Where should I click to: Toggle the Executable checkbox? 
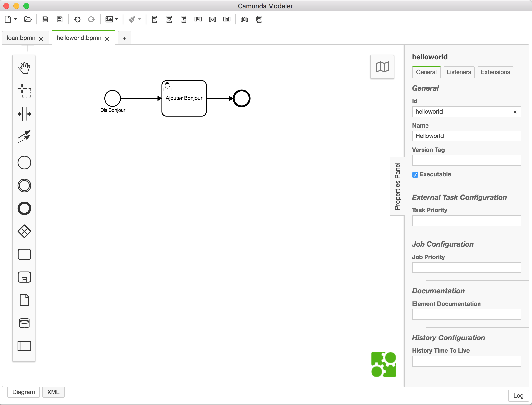pyautogui.click(x=415, y=175)
